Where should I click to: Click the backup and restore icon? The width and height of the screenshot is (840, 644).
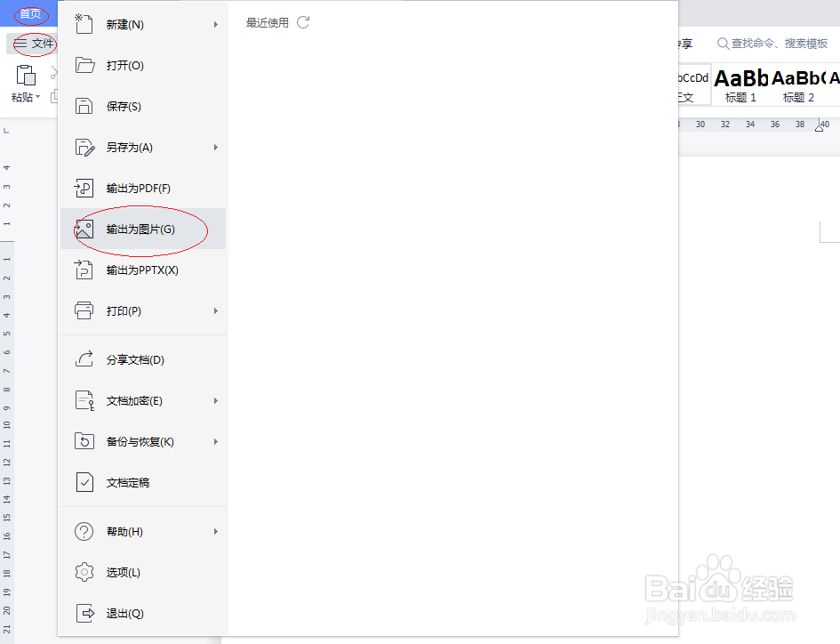(x=84, y=441)
